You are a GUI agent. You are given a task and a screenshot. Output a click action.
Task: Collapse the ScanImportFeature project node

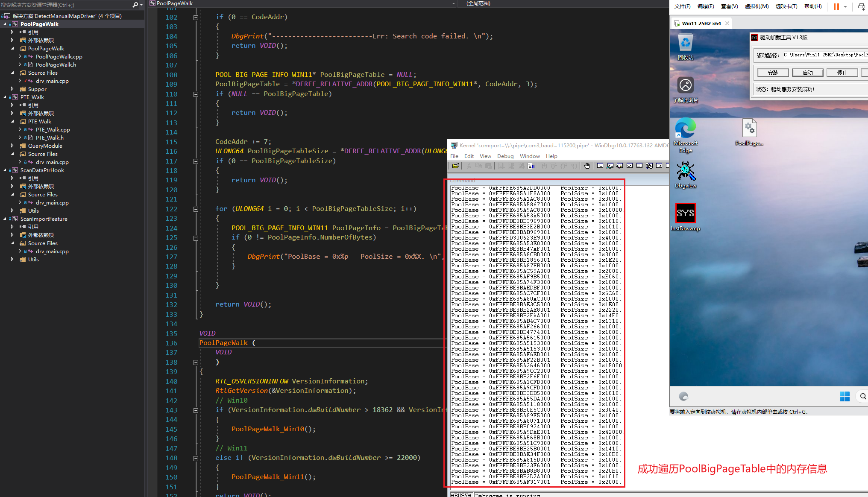click(5, 219)
